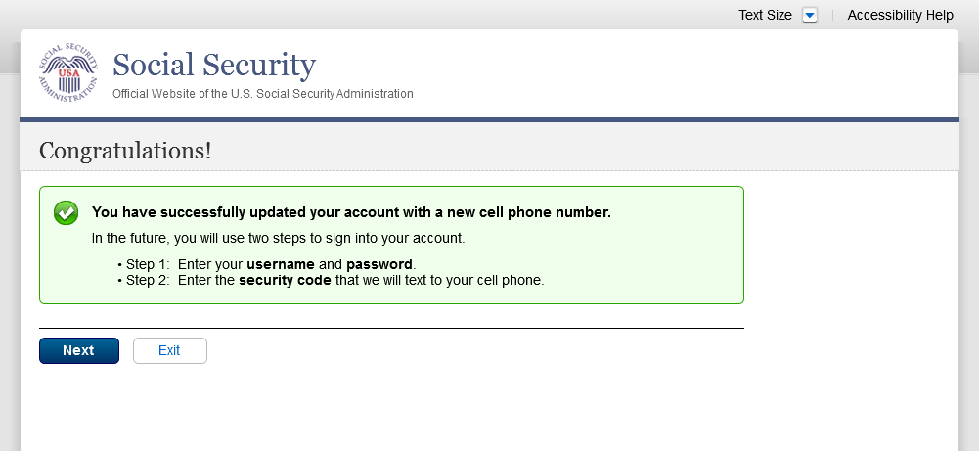This screenshot has width=980, height=452.
Task: Open the Accessibility Help link
Action: click(900, 15)
